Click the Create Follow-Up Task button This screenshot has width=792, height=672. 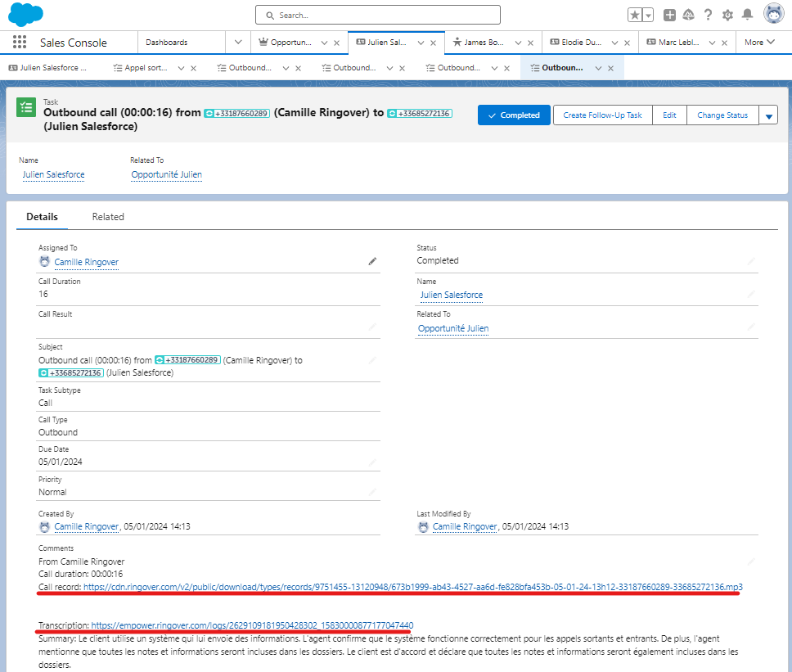click(602, 115)
